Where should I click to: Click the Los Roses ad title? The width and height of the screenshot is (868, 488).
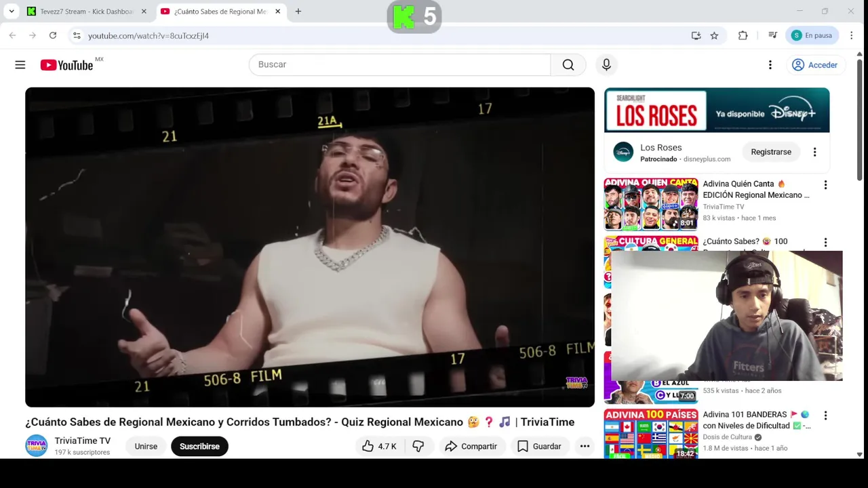click(661, 148)
